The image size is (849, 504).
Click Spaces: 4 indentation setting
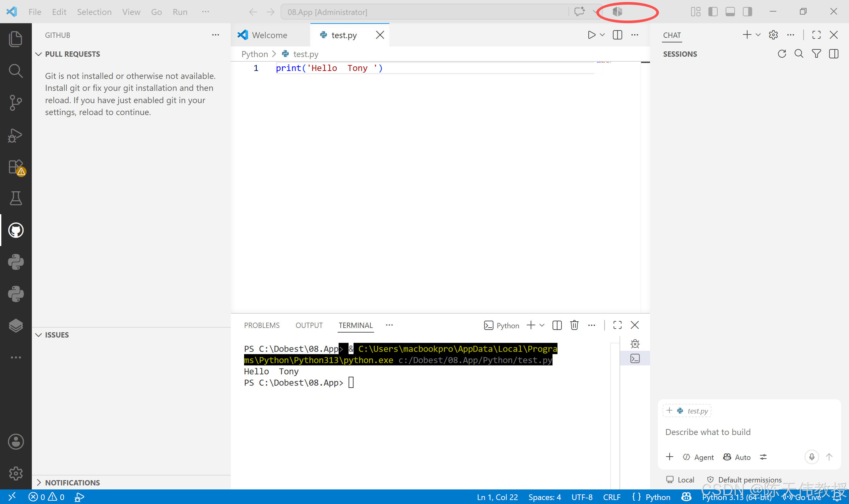[x=544, y=497]
